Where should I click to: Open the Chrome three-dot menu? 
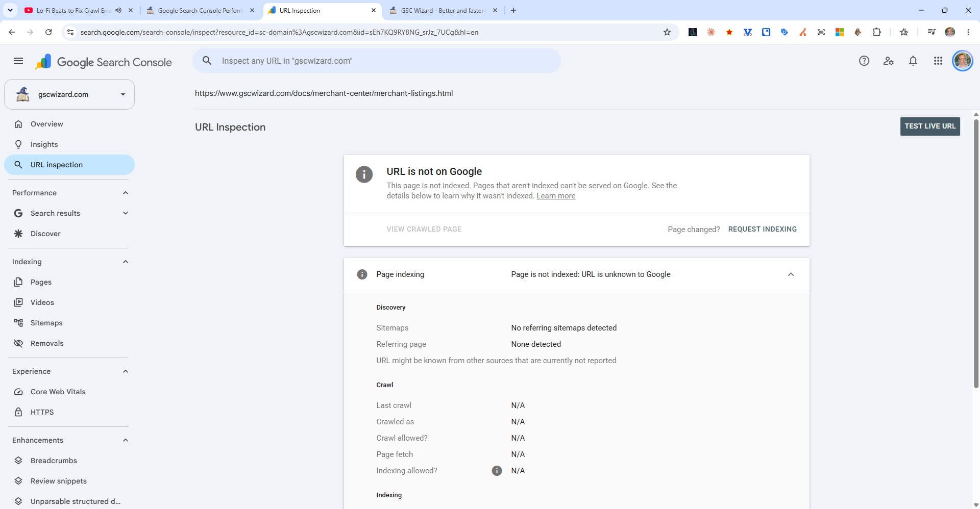tap(968, 32)
